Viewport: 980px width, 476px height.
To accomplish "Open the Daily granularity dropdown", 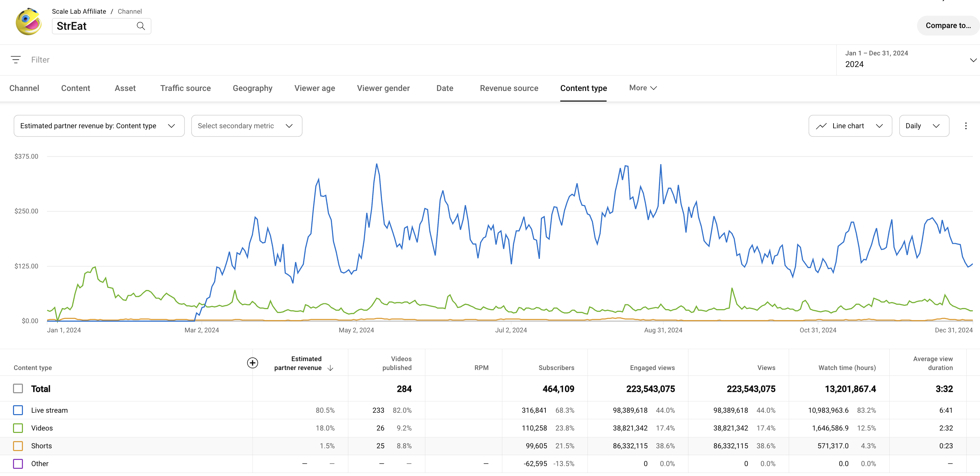I will click(x=923, y=126).
